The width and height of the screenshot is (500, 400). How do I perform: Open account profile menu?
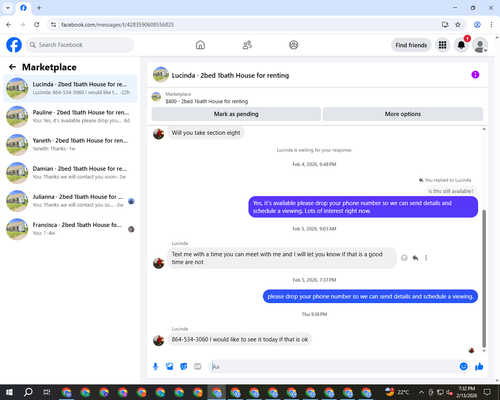(x=480, y=45)
